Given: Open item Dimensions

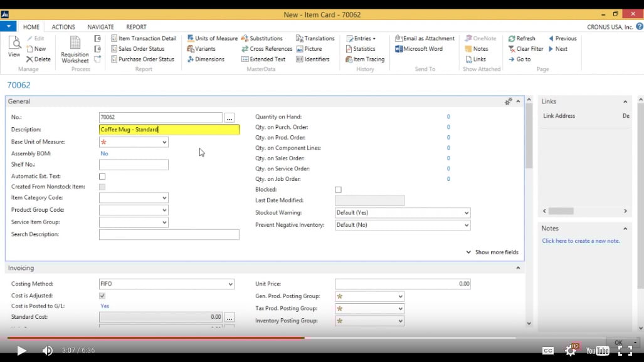Looking at the screenshot, I should tap(206, 59).
